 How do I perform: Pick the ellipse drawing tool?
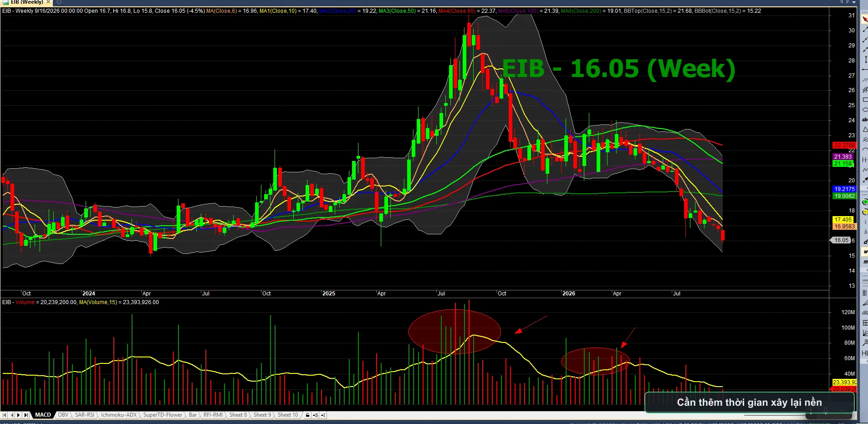click(865, 110)
